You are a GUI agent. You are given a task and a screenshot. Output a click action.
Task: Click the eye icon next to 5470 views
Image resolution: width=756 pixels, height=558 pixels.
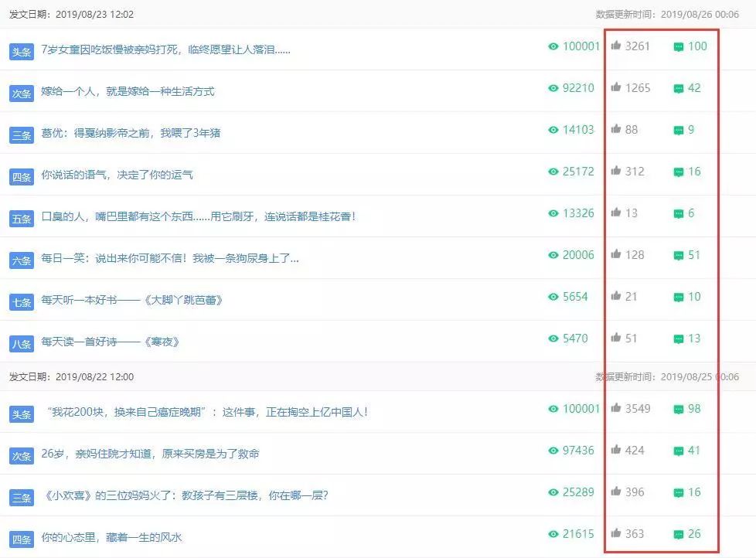click(x=553, y=338)
